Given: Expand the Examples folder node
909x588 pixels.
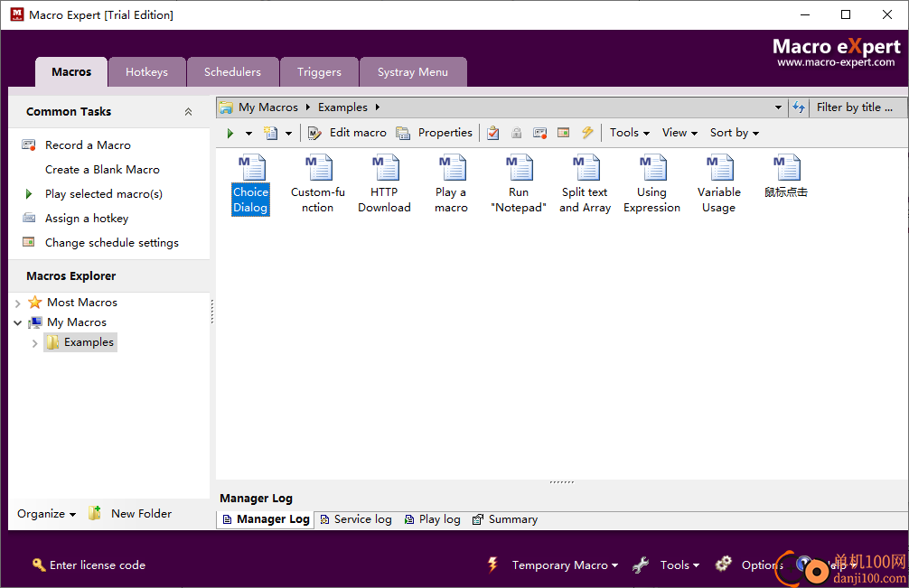Looking at the screenshot, I should 34,343.
